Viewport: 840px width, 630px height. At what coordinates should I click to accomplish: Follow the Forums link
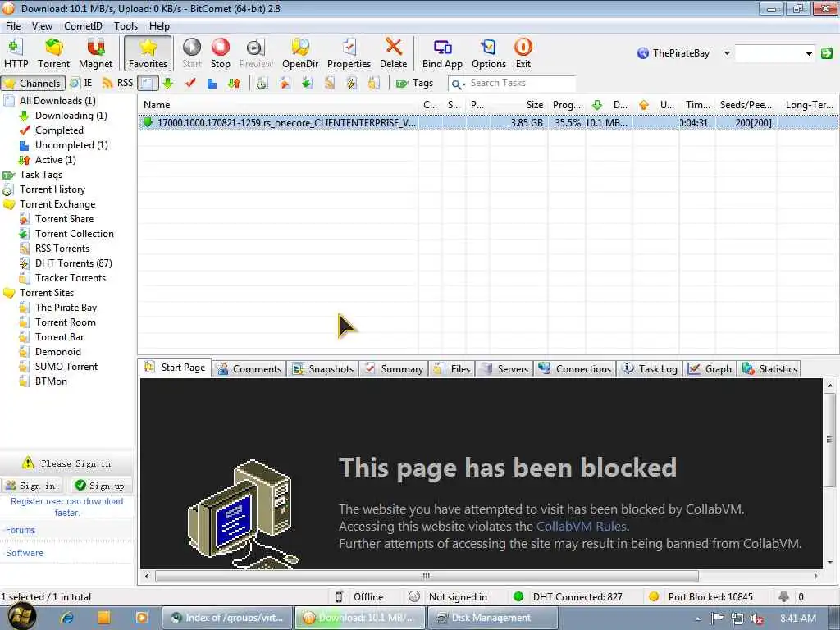coord(21,530)
